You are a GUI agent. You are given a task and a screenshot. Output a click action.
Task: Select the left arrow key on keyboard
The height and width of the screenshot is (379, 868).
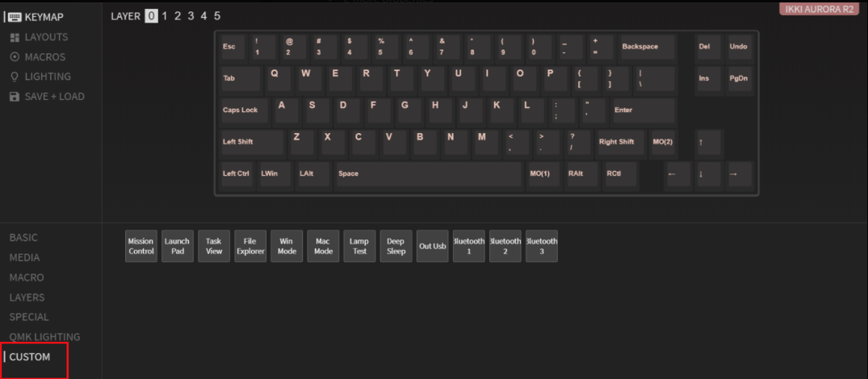pyautogui.click(x=678, y=174)
